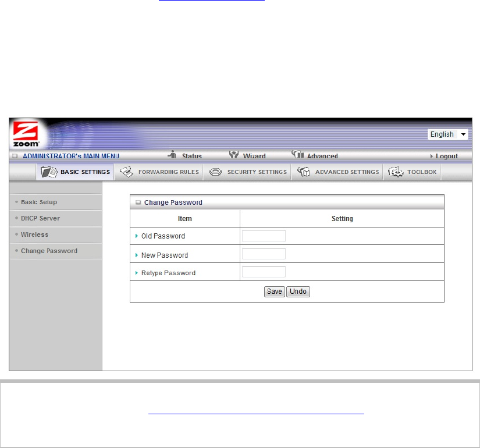Click the Status person icon
480x448 pixels.
pyautogui.click(x=172, y=154)
